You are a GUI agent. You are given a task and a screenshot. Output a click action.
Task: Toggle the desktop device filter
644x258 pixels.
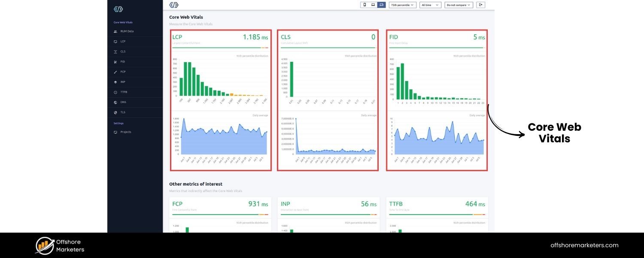pyautogui.click(x=381, y=5)
